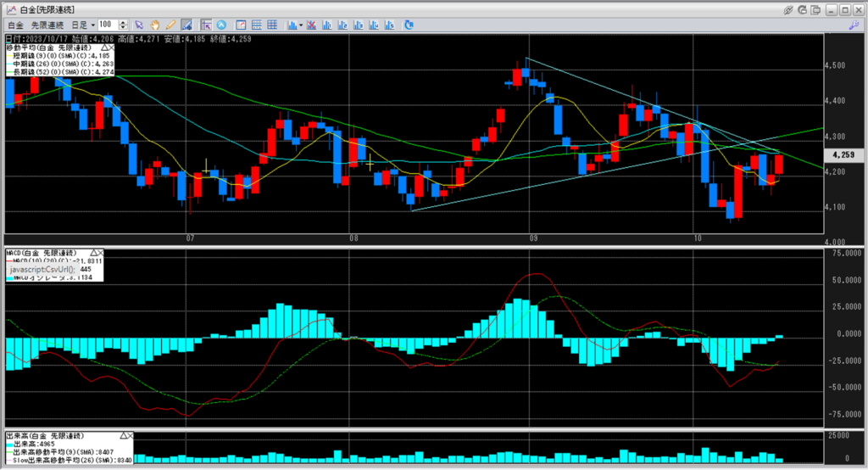868x470 pixels.
Task: Click the bar count field showing 100
Action: click(108, 25)
